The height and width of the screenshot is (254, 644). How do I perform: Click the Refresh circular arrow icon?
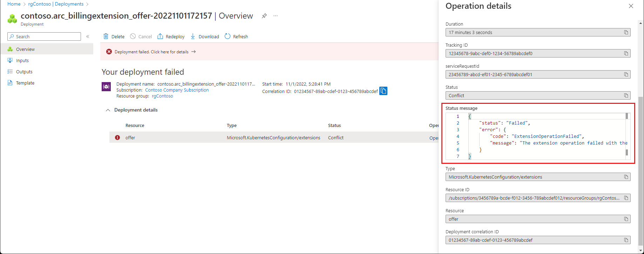click(x=228, y=36)
